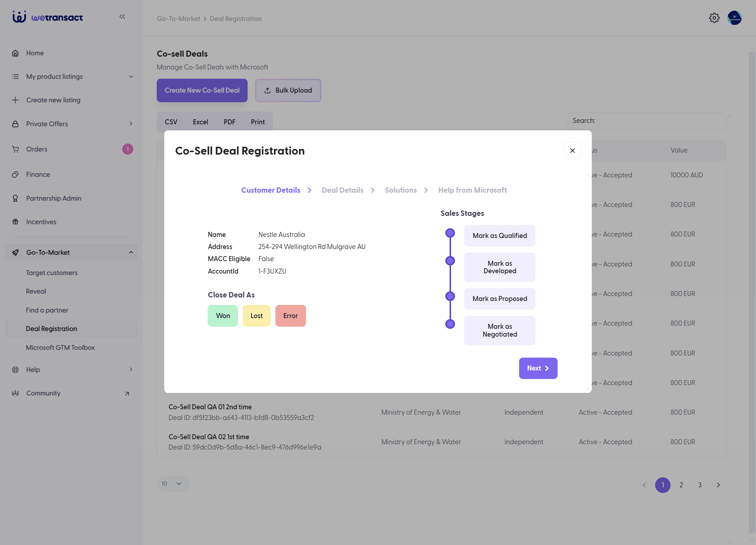Click the Finance coins icon
This screenshot has height=545, width=756.
click(15, 175)
